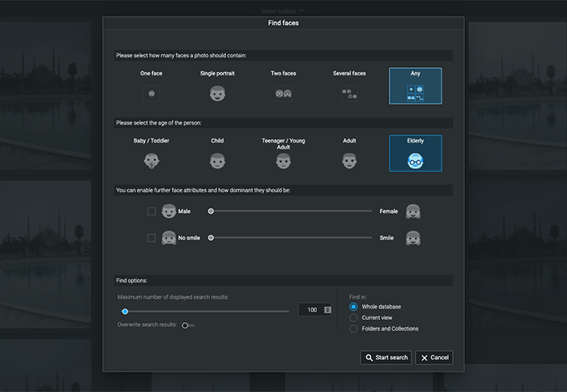
Task: Select the Teenager / Young Adult icon
Action: [x=283, y=160]
